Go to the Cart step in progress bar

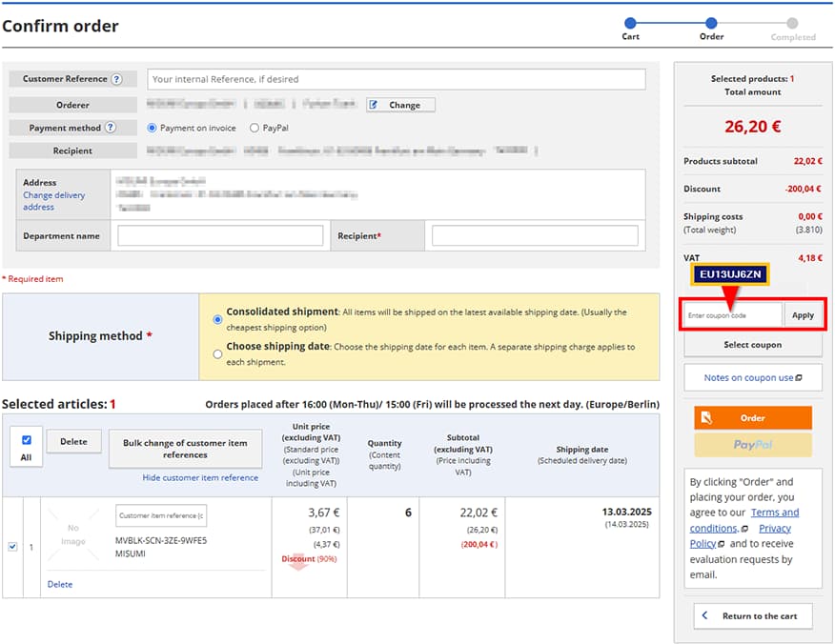click(630, 23)
